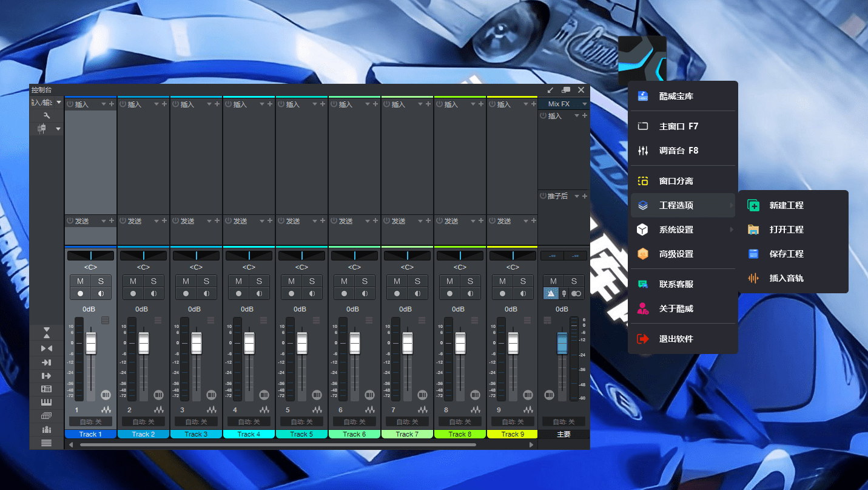Click 保存工程 in submenu
Viewport: 868px width, 490px height.
tap(793, 254)
